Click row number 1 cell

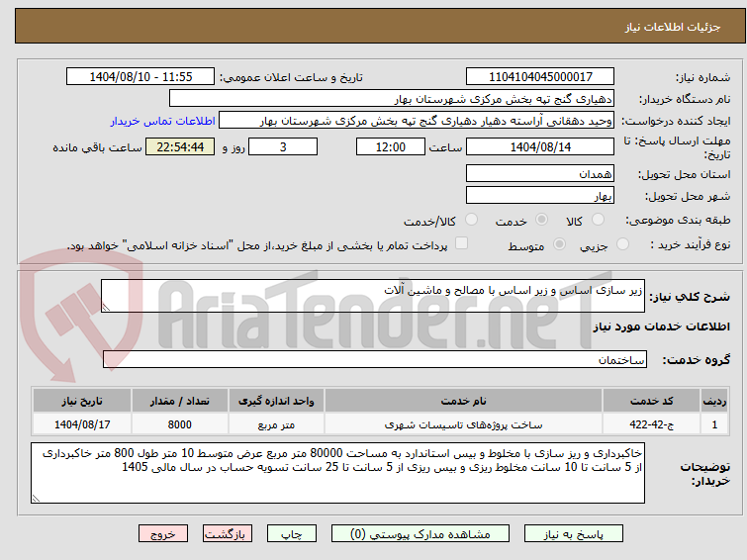714,424
